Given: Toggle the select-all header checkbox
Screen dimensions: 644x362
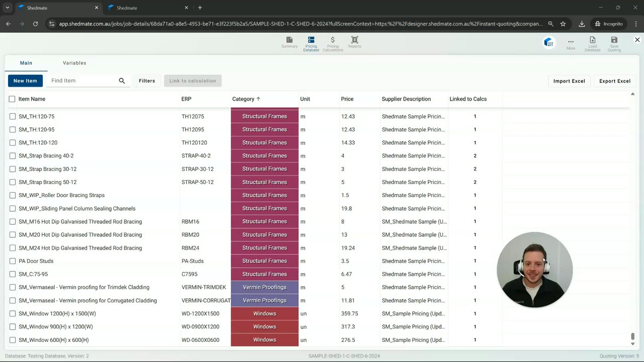Looking at the screenshot, I should point(12,99).
